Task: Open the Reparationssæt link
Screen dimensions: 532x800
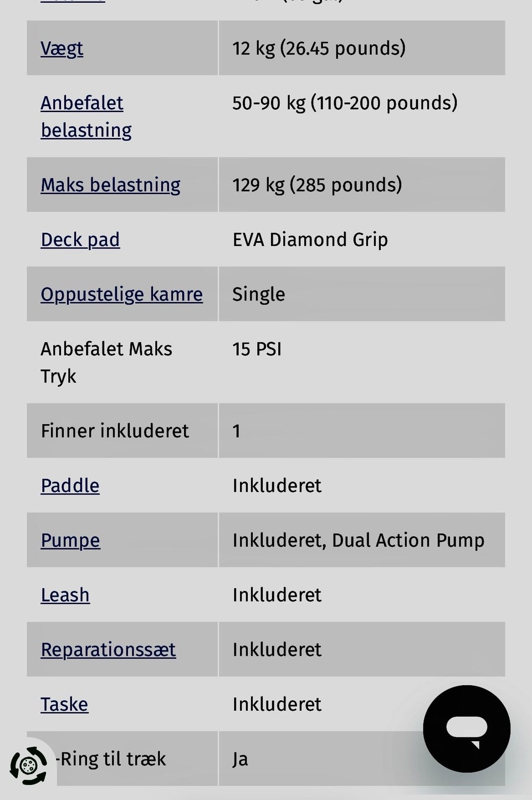Action: 108,649
